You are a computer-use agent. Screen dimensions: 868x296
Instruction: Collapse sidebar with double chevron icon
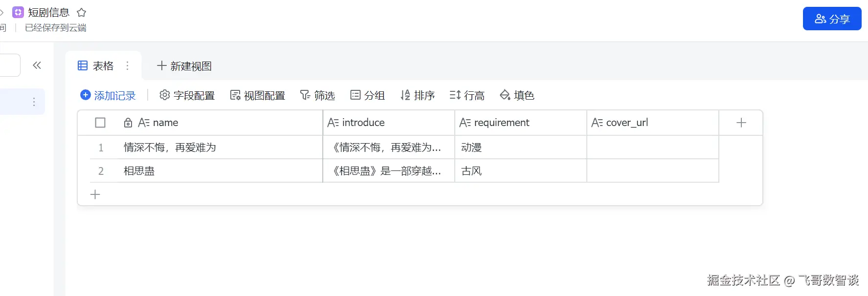(x=37, y=65)
